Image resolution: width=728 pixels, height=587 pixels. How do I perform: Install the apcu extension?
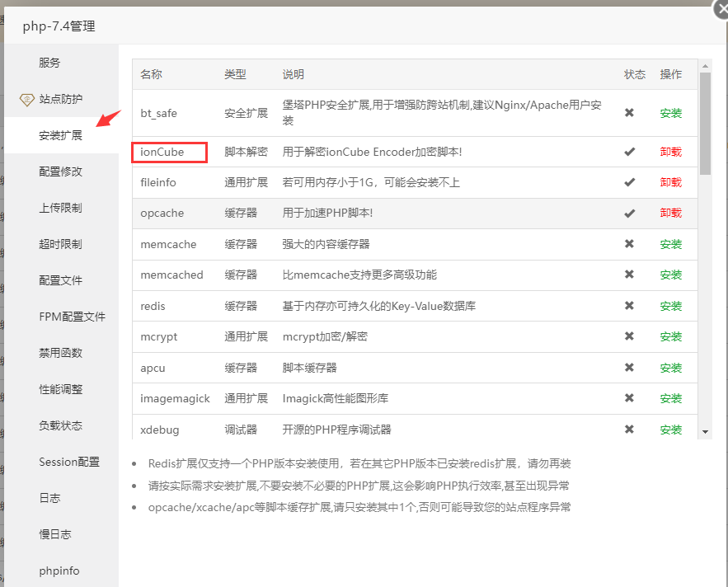pos(671,368)
